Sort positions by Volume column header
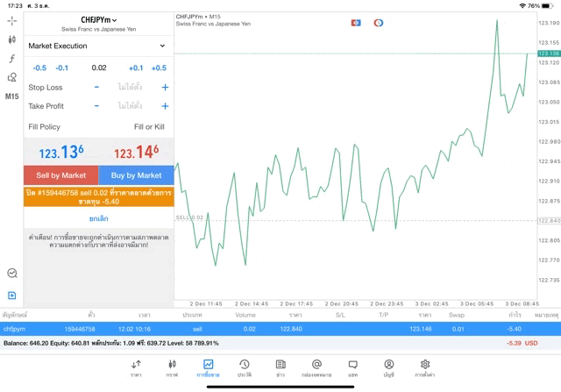 pos(245,315)
